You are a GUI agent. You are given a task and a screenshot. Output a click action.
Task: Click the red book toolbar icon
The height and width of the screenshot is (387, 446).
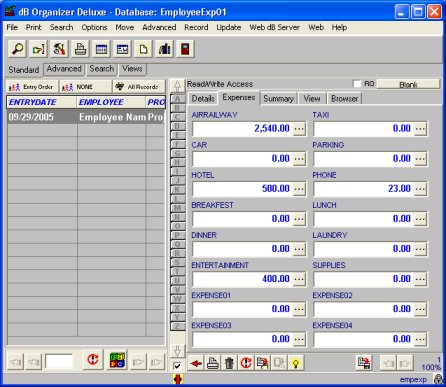(x=185, y=49)
